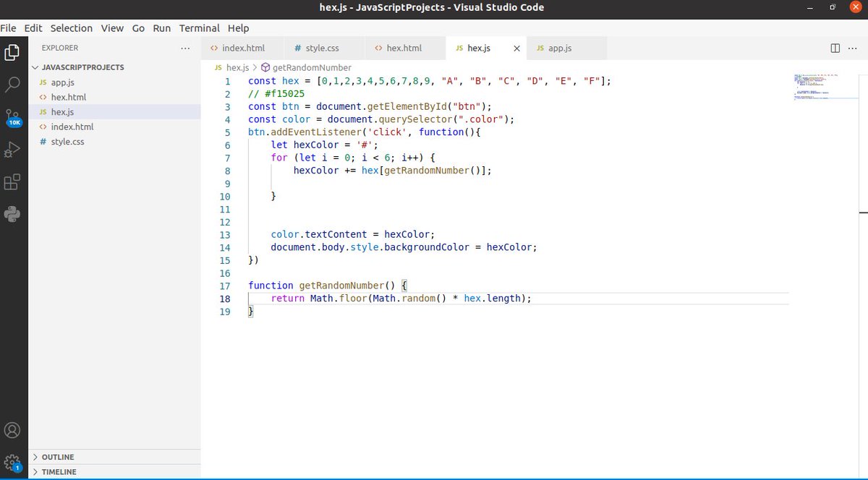Open Explorer Views and More Actions ellipsis
The image size is (868, 480).
click(186, 48)
